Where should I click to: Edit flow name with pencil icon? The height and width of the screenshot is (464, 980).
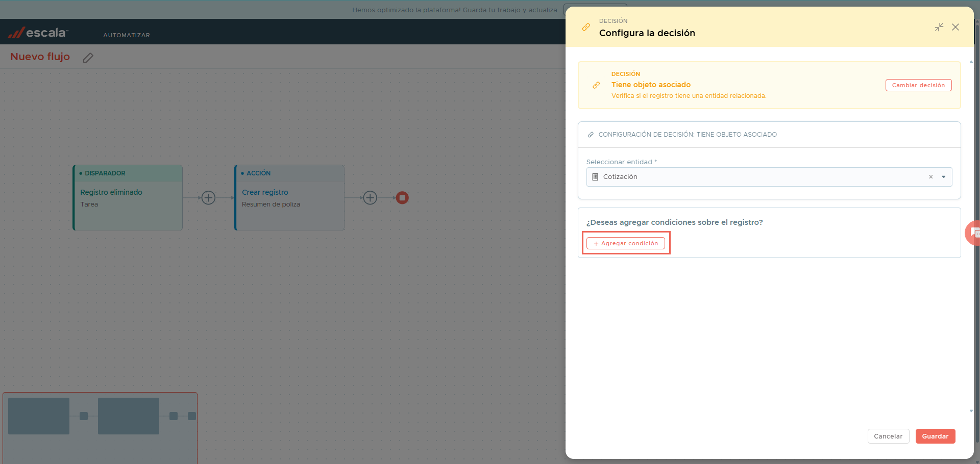88,58
